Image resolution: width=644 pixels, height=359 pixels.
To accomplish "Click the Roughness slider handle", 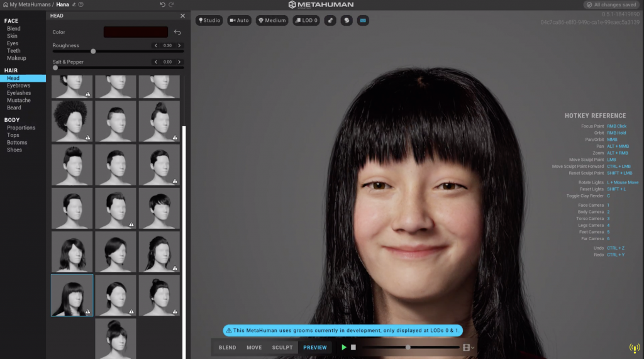I will [x=93, y=52].
